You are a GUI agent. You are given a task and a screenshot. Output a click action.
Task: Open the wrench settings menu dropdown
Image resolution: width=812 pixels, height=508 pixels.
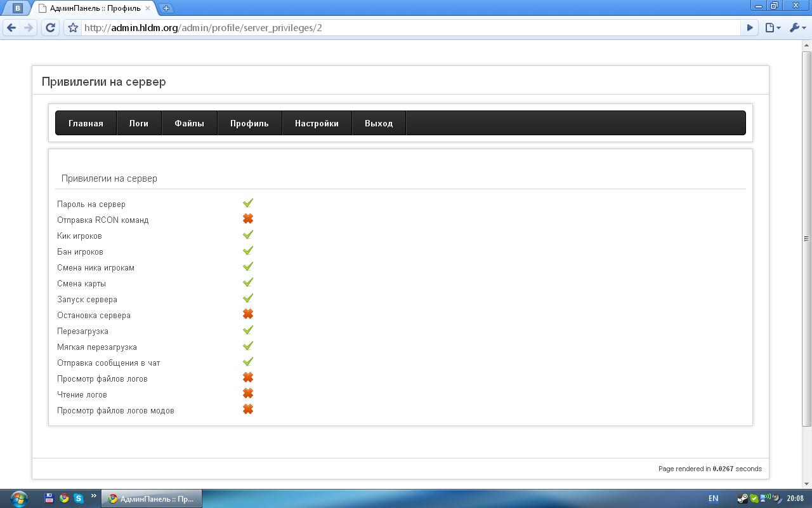pyautogui.click(x=797, y=28)
